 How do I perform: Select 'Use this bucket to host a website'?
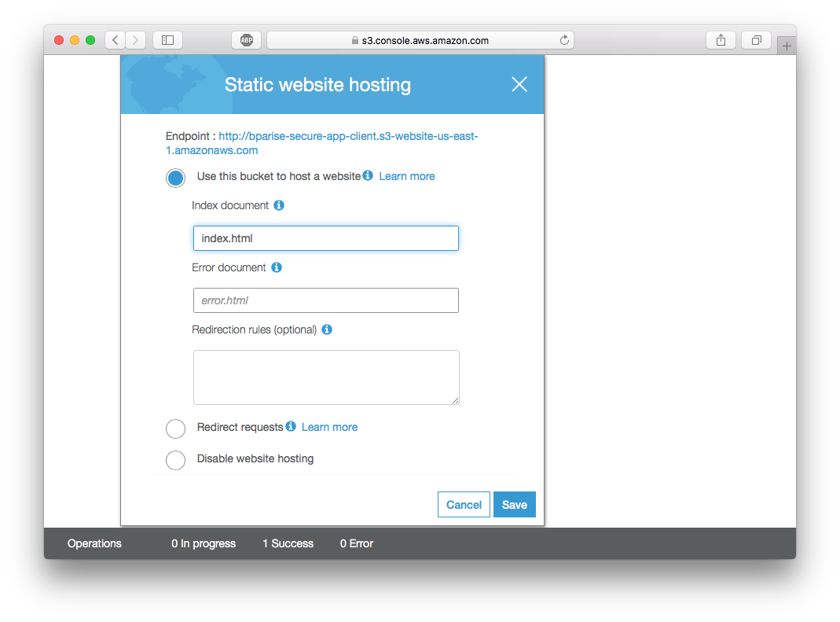point(175,178)
